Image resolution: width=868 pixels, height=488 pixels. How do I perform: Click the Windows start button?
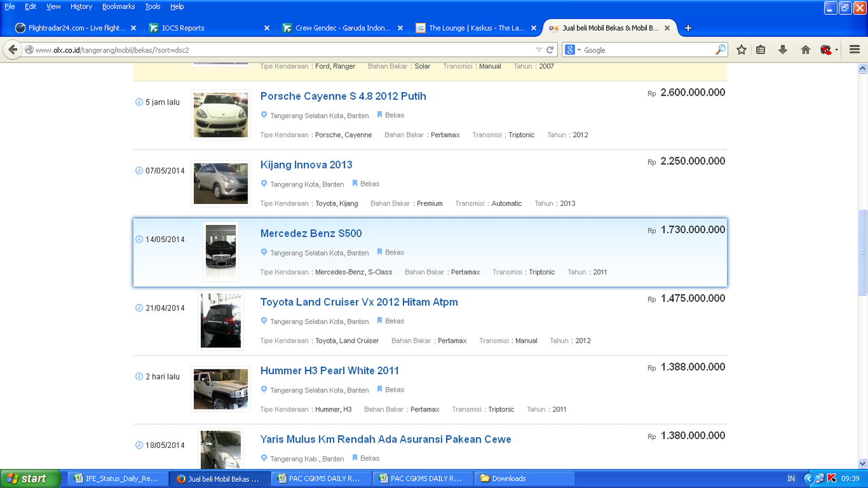click(x=31, y=479)
